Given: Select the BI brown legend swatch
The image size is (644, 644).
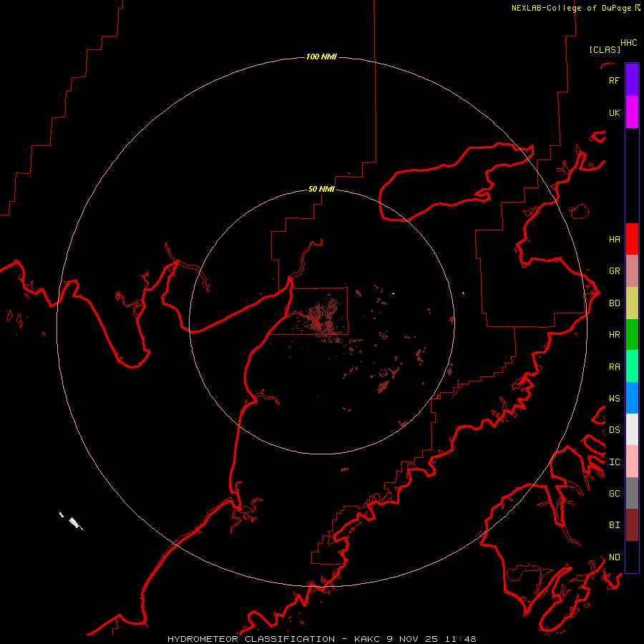Looking at the screenshot, I should pos(632,525).
